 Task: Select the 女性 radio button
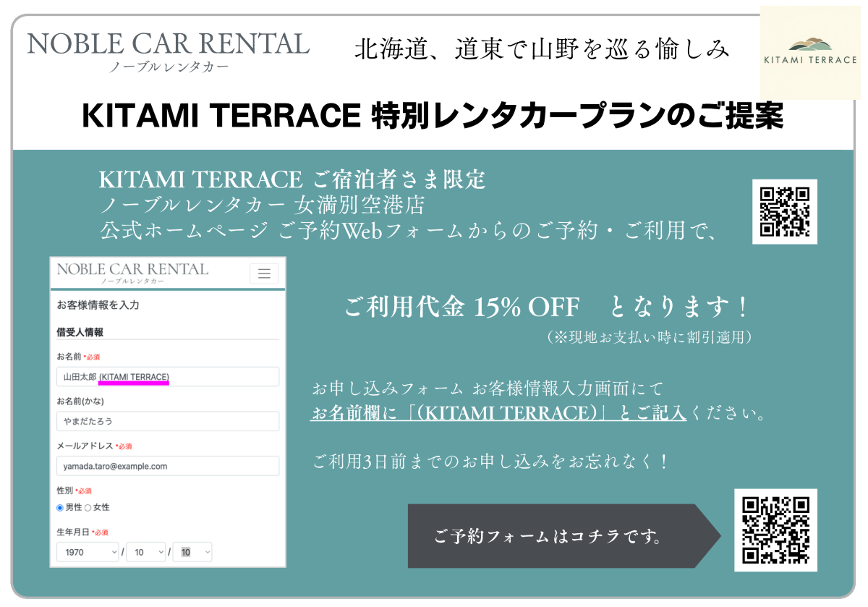coord(88,508)
